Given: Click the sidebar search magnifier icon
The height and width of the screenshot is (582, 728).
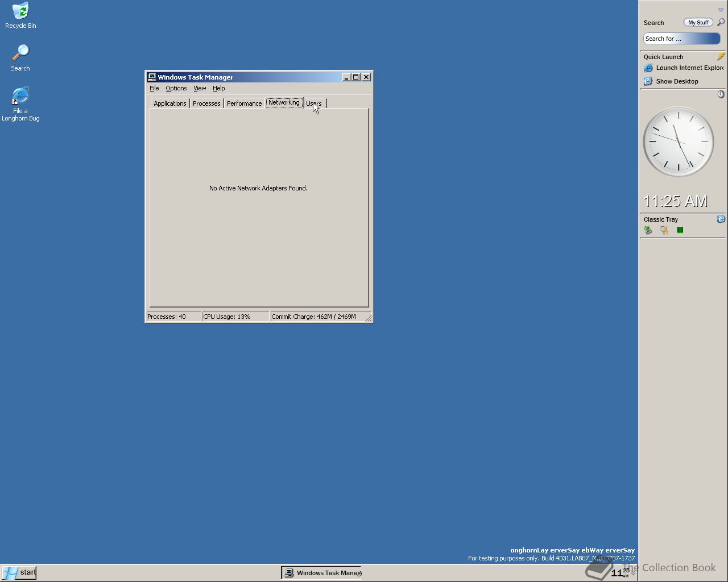Looking at the screenshot, I should 721,22.
